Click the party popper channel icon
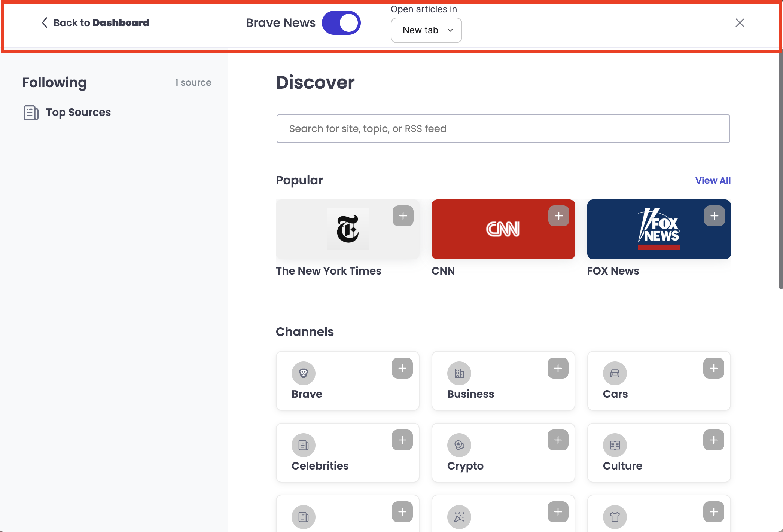This screenshot has width=783, height=532. coord(459,517)
